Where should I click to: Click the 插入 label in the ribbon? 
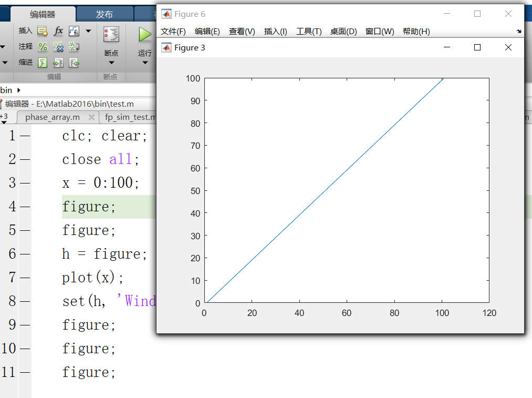(x=25, y=30)
